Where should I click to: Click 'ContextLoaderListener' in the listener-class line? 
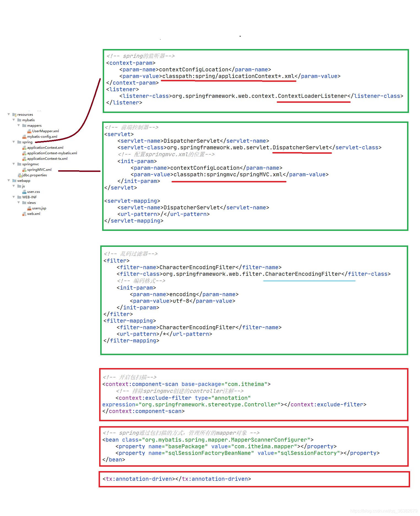(x=313, y=96)
